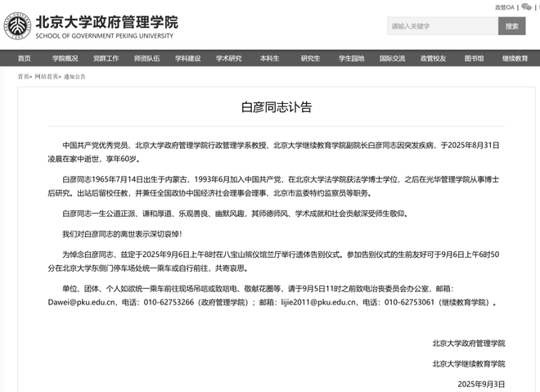Go to the 师资队伍 menu item
Viewport: 540px width, 392px height.
pyautogui.click(x=146, y=58)
